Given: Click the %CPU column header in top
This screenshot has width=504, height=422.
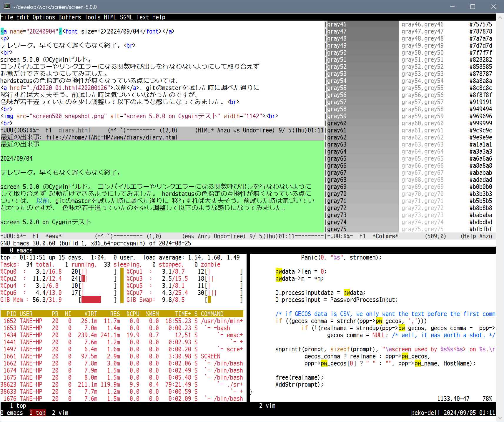Looking at the screenshot, I should coord(133,314).
